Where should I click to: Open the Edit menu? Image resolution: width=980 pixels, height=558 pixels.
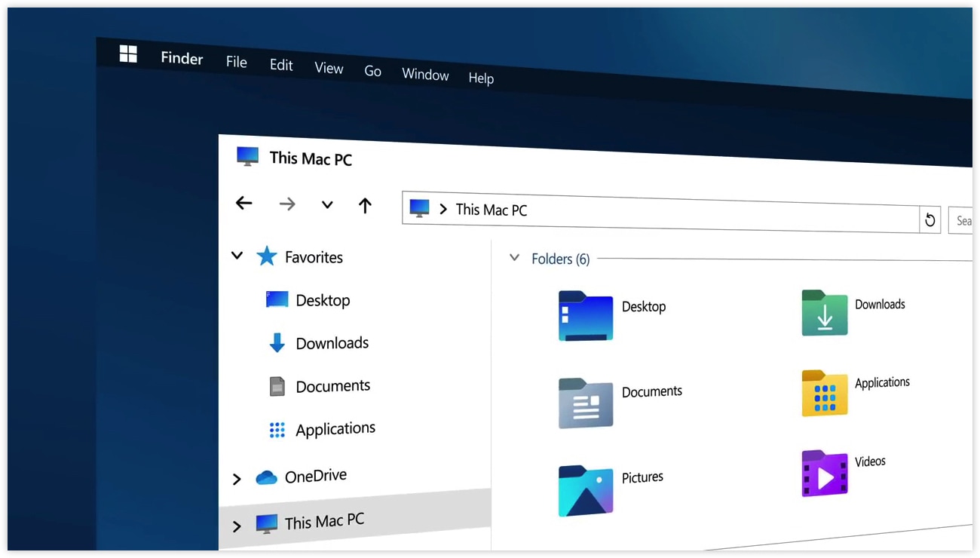(281, 65)
